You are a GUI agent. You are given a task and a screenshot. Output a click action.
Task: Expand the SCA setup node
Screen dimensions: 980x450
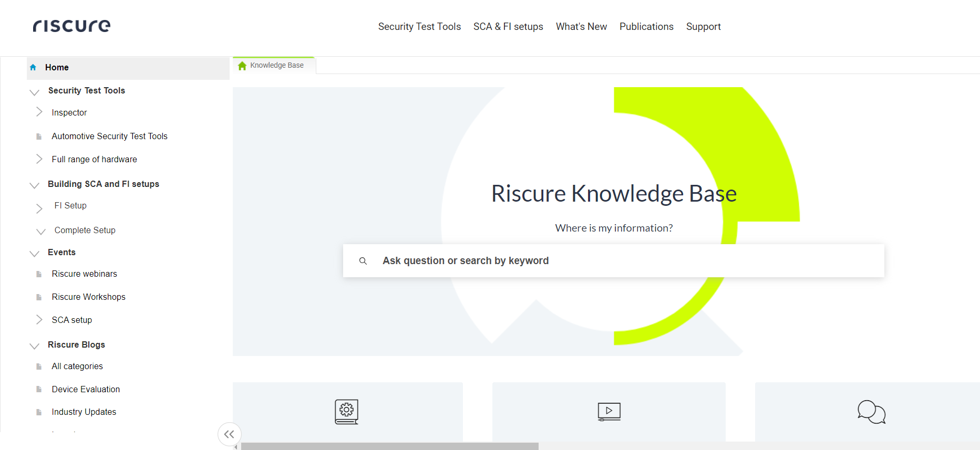39,319
